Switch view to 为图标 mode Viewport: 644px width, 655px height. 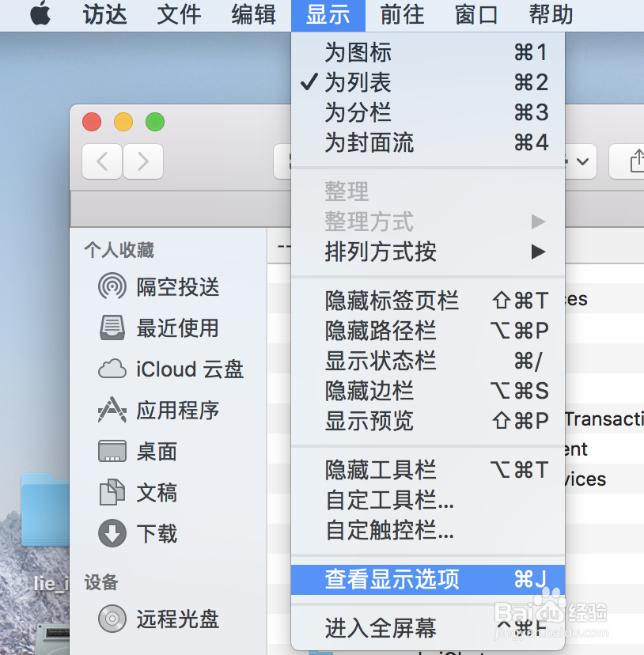(x=358, y=52)
